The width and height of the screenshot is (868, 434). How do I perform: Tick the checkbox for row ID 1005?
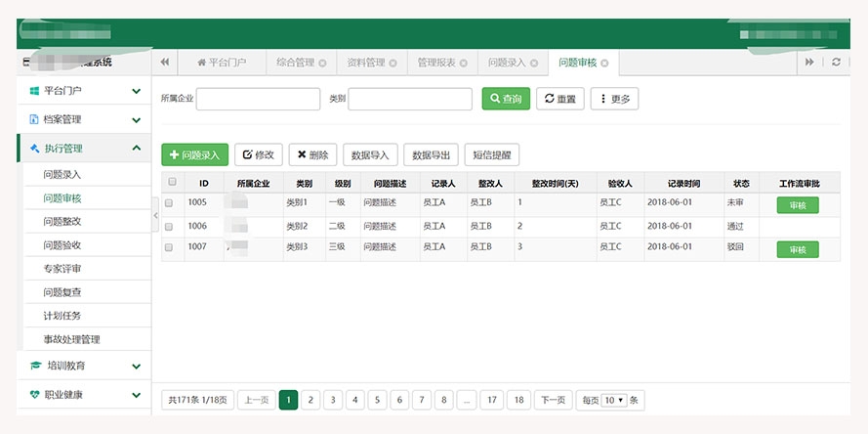coord(169,203)
